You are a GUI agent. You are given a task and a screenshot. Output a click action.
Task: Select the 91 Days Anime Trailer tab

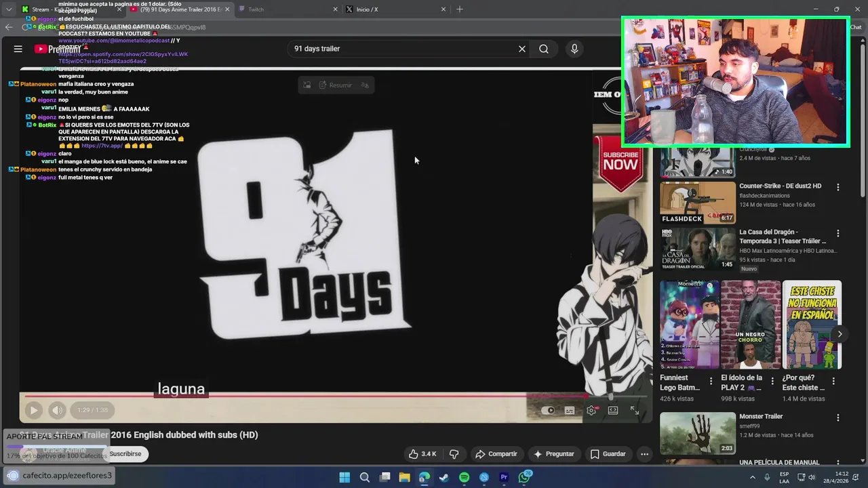[180, 9]
